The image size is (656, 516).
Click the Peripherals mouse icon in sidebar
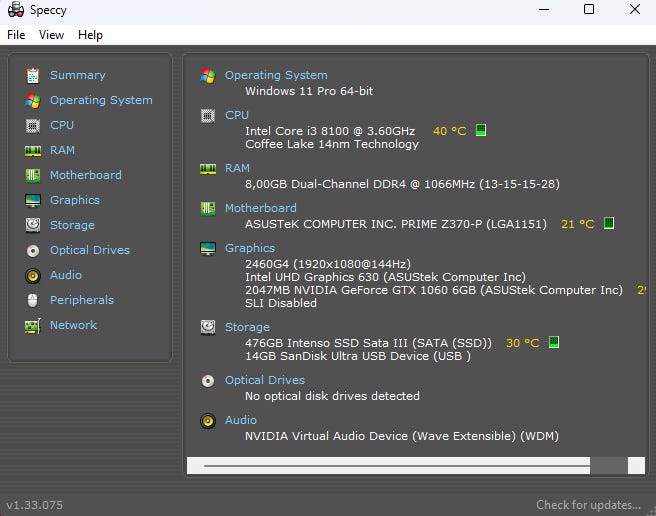pos(33,300)
